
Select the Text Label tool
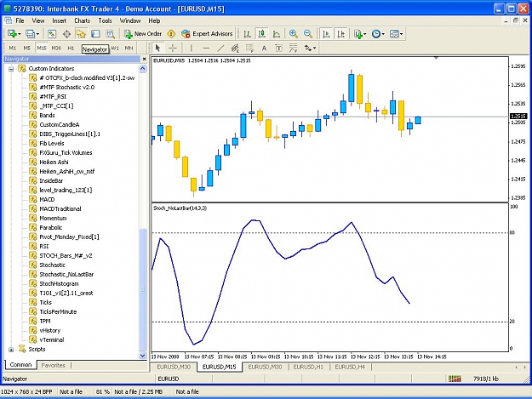point(278,48)
